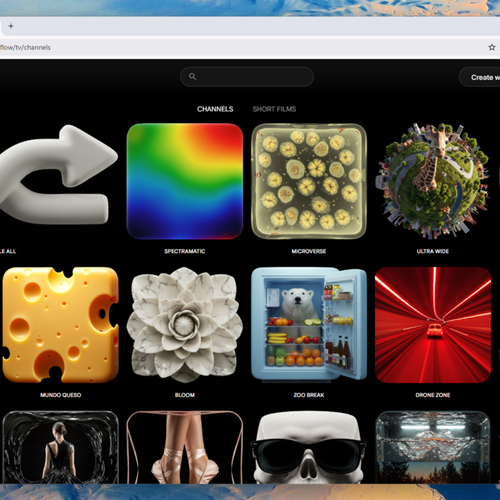Open a new browser tab with the plus icon
Screen dimensions: 500x500
click(x=11, y=26)
